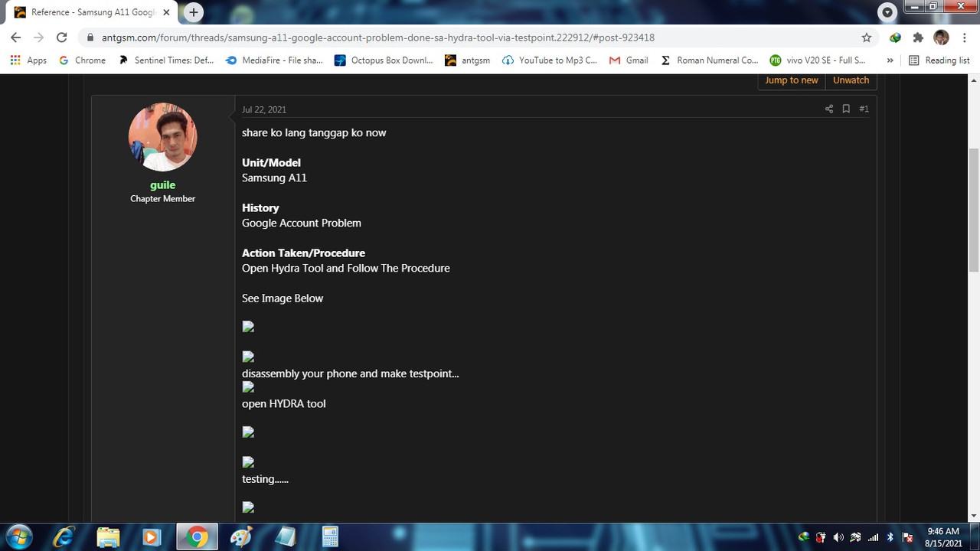The width and height of the screenshot is (980, 551).
Task: Open the Chrome three-dot menu
Action: click(x=964, y=37)
